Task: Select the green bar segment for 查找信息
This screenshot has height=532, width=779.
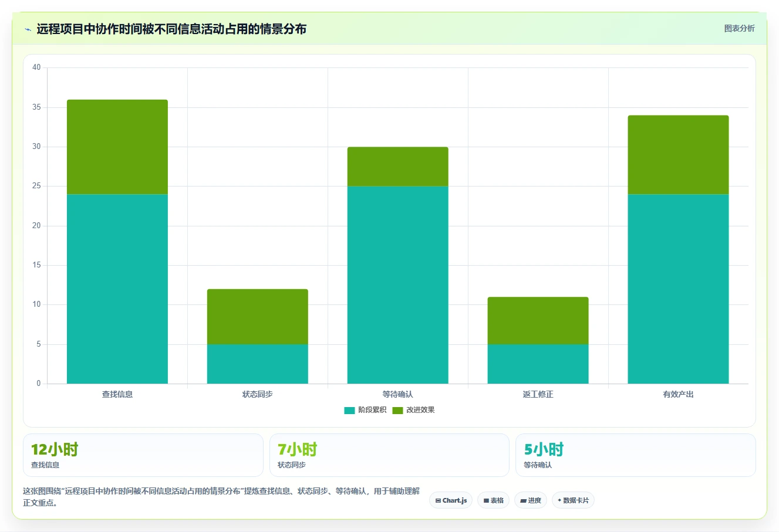Action: click(x=117, y=147)
